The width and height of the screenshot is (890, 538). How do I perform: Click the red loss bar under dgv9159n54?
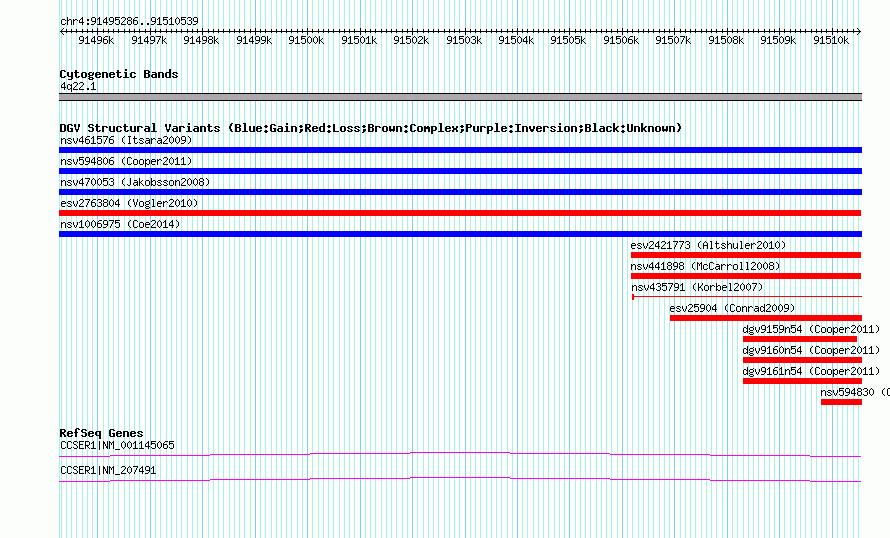800,339
